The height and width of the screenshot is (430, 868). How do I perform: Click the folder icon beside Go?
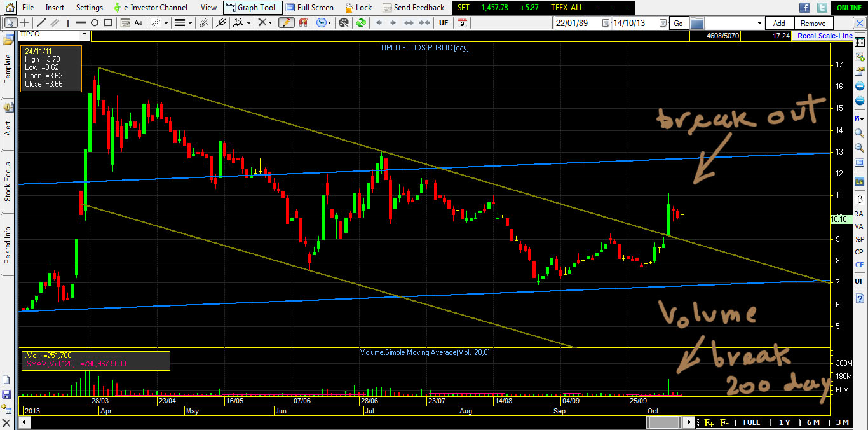[697, 23]
